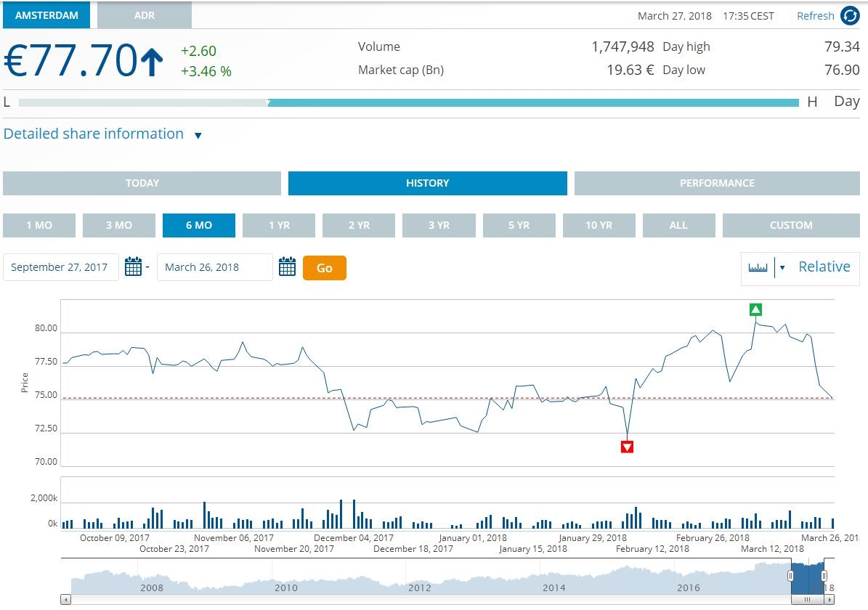The width and height of the screenshot is (868, 610).
Task: Click the TODAY view button
Action: (x=142, y=183)
